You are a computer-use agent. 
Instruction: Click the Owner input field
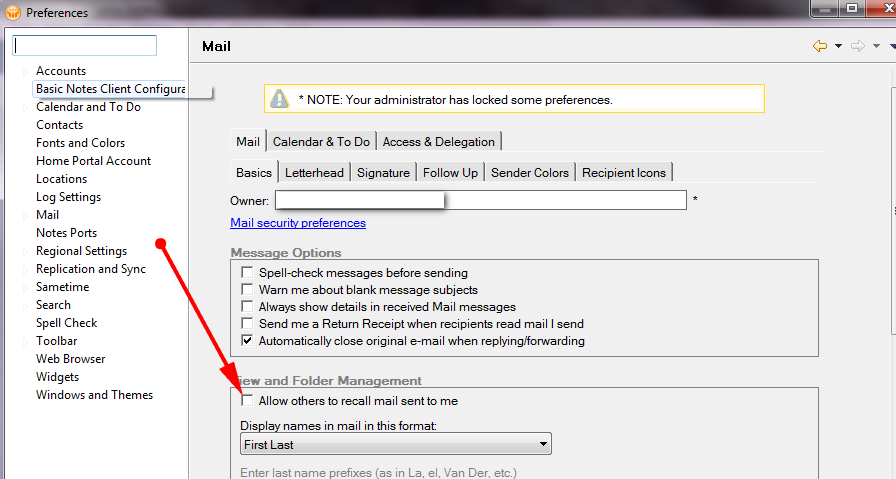481,200
